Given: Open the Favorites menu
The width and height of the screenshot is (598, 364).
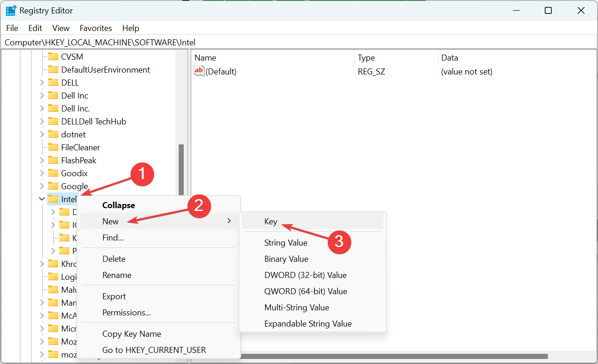Looking at the screenshot, I should [x=96, y=28].
